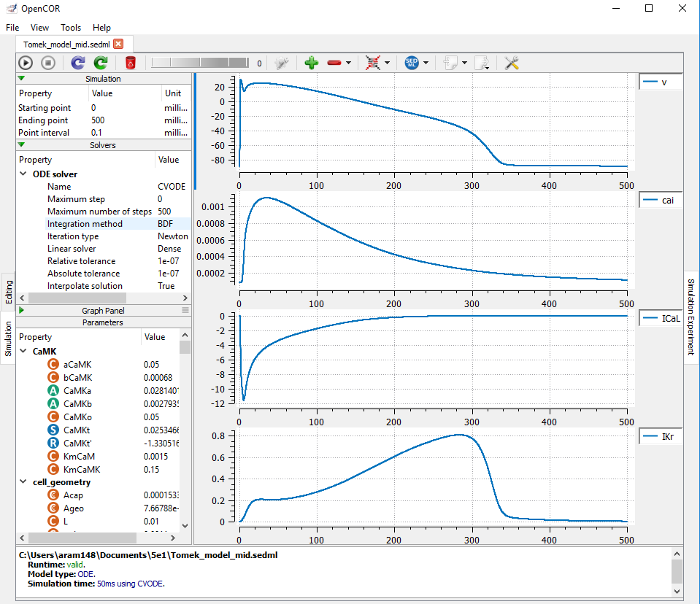The image size is (700, 604).
Task: Collapse the CaMK parameter group
Action: 23,352
